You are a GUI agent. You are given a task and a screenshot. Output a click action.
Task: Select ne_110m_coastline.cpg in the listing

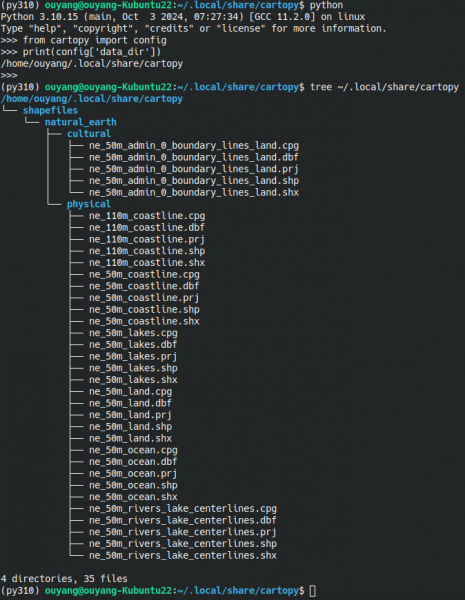pos(147,216)
